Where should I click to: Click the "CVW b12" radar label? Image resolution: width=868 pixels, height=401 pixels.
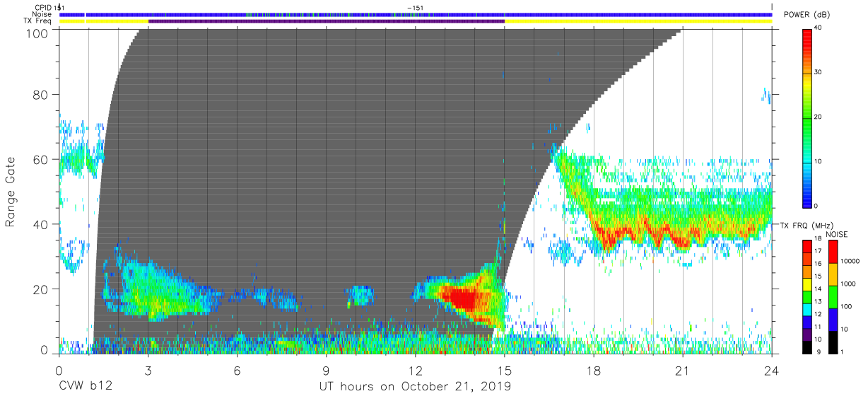click(x=85, y=387)
